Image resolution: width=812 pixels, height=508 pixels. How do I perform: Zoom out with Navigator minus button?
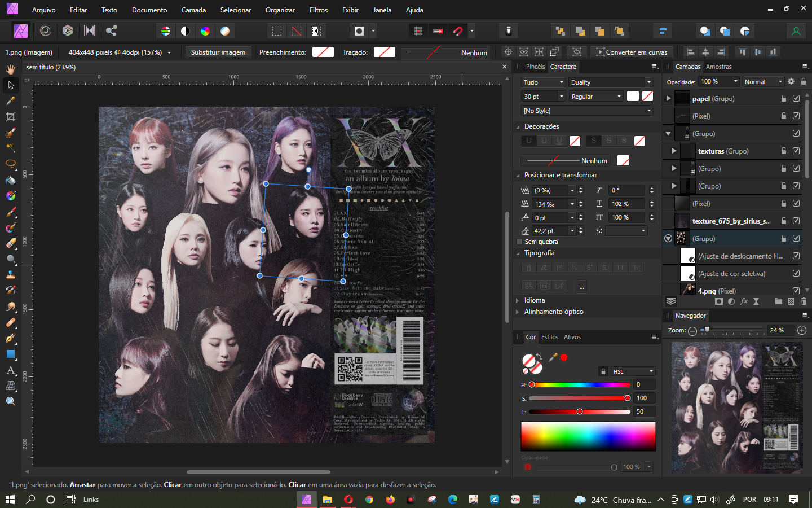coord(692,331)
